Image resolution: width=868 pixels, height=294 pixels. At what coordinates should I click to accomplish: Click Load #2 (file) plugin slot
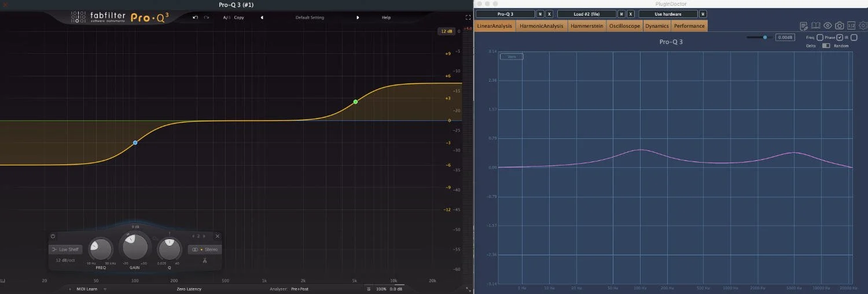tap(587, 14)
